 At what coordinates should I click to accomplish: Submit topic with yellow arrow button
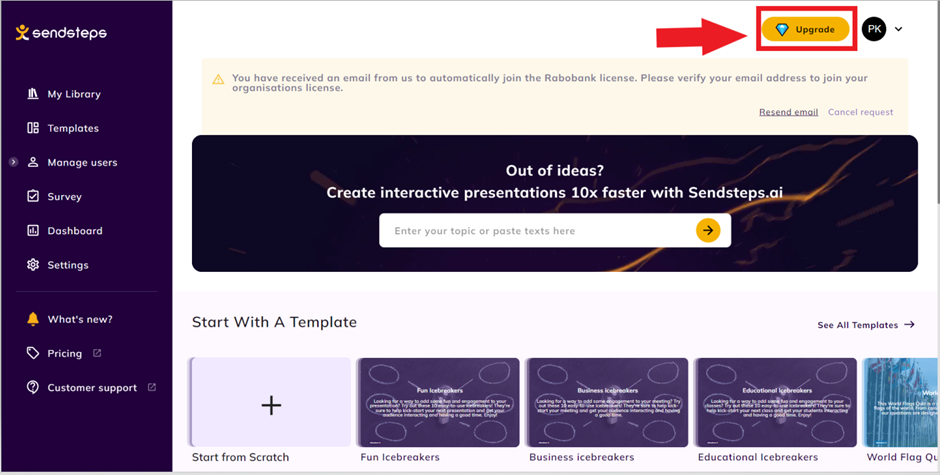pyautogui.click(x=708, y=230)
